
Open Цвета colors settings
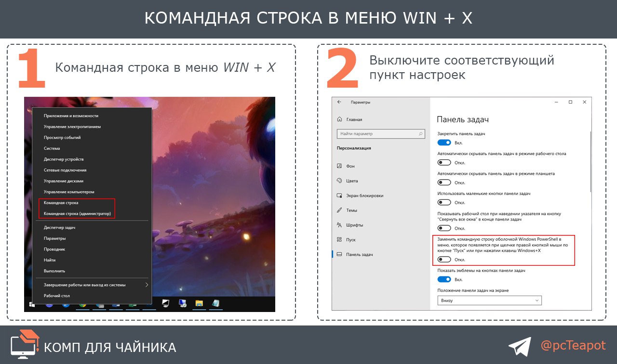point(351,181)
